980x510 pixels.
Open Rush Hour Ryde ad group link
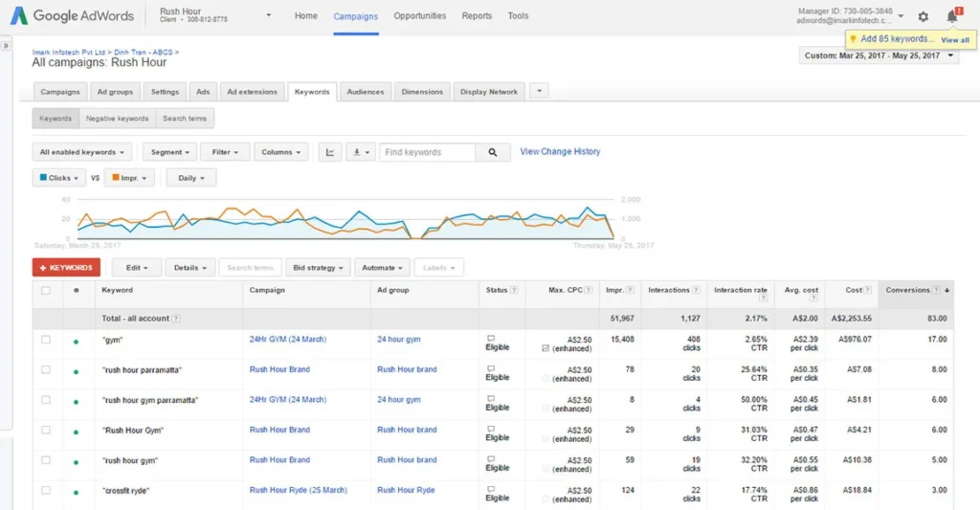[406, 490]
